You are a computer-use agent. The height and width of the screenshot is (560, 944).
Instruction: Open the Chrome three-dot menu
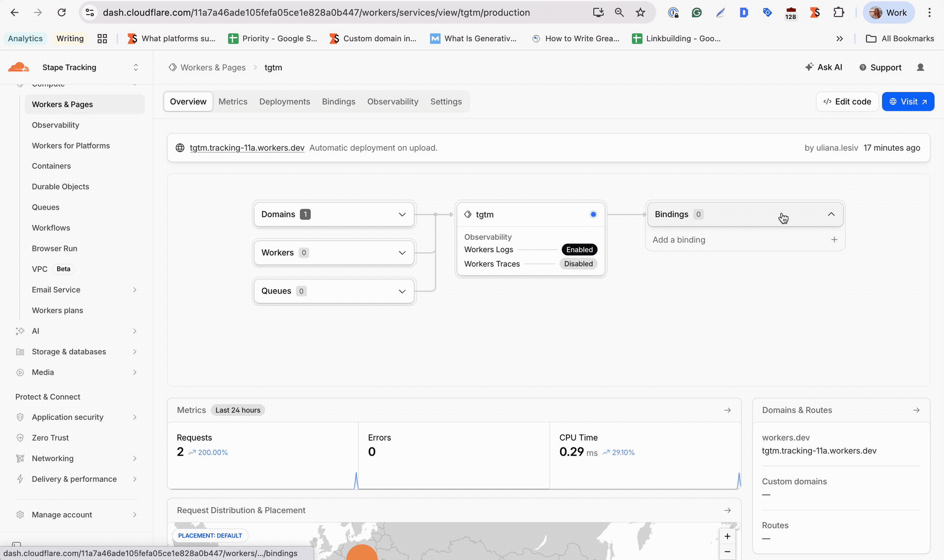click(x=929, y=13)
